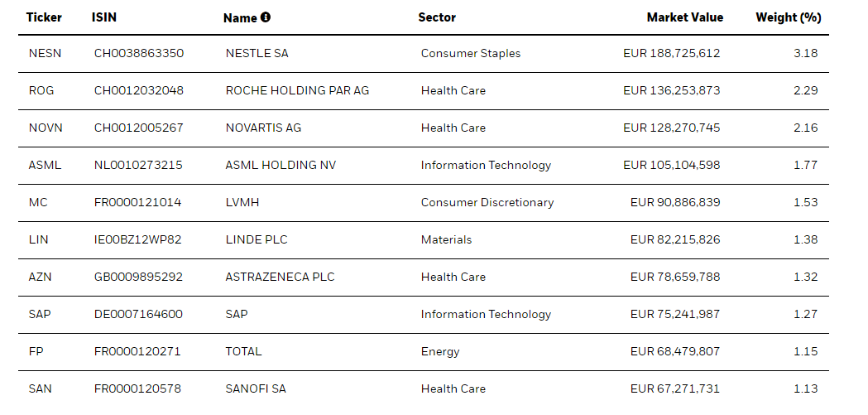Click ISIN DE0007164600 for SAP
Viewport: 868px width, 415px height.
138,314
